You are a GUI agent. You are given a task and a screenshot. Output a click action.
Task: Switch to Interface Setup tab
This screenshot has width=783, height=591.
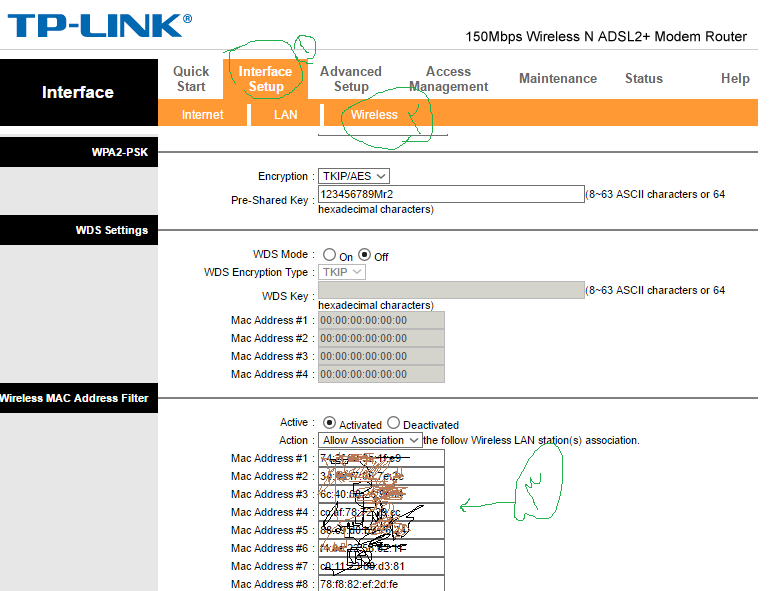tap(265, 79)
